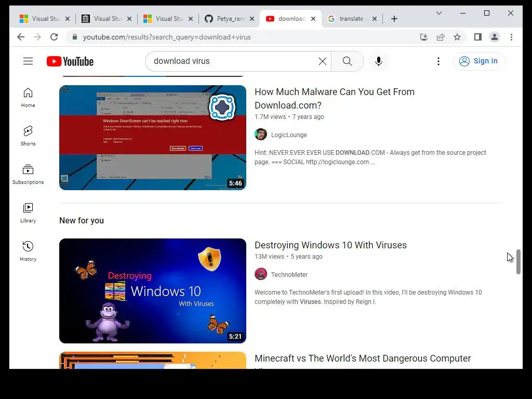The image size is (532, 399).
Task: Click the Minecraft video thumbnail
Action: 153,361
